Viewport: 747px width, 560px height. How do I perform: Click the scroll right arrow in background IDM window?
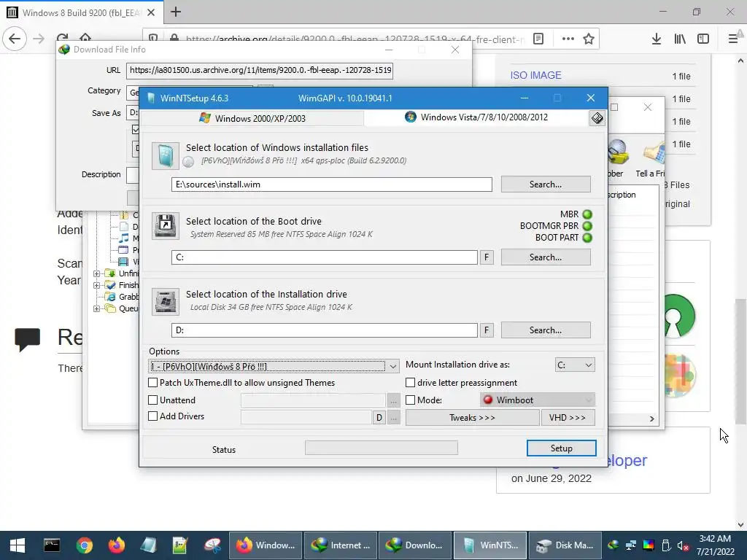click(651, 419)
